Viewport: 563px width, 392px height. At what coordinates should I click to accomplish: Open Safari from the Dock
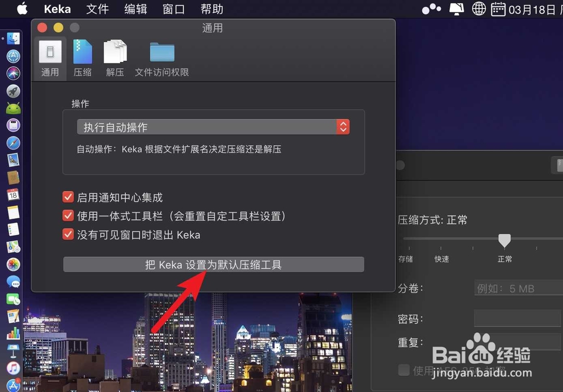(14, 143)
